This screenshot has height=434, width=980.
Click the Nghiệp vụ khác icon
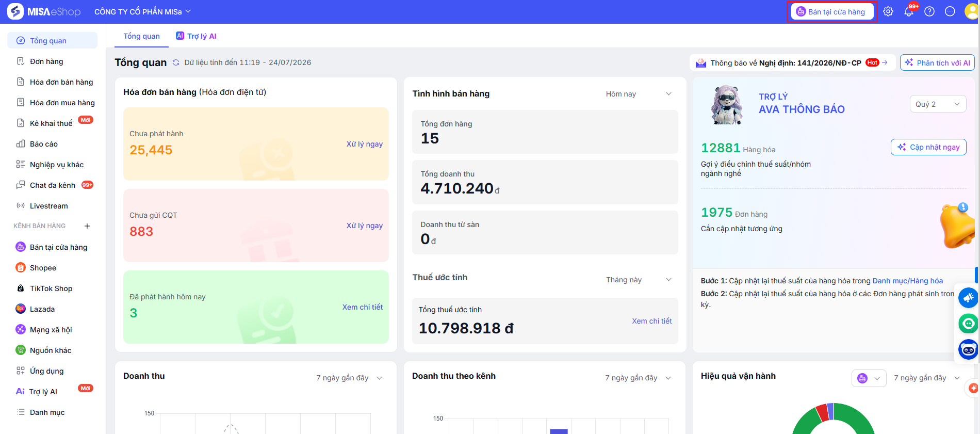pos(21,165)
